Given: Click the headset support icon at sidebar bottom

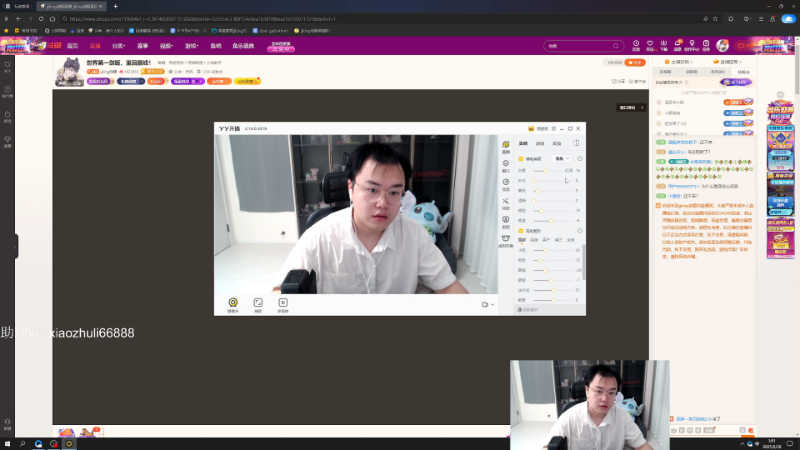Looking at the screenshot, I should click(x=7, y=424).
